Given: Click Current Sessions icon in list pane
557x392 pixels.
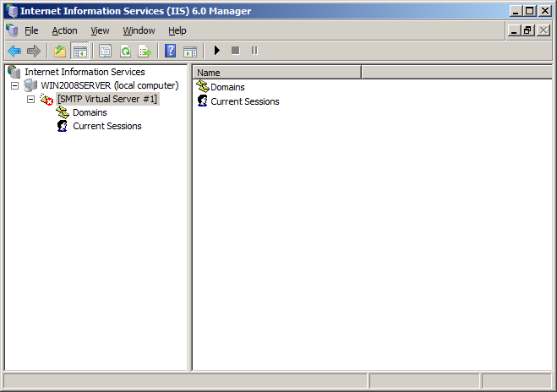Looking at the screenshot, I should pyautogui.click(x=203, y=101).
